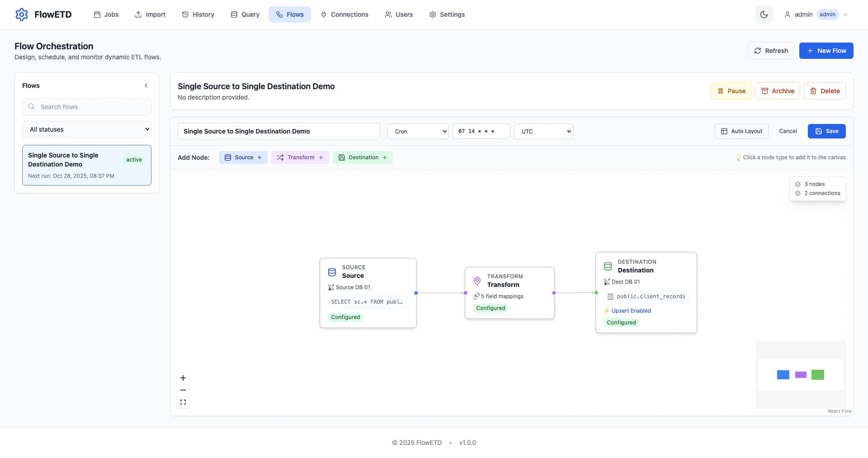This screenshot has width=868, height=458.
Task: Add a Transform node
Action: [x=300, y=157]
